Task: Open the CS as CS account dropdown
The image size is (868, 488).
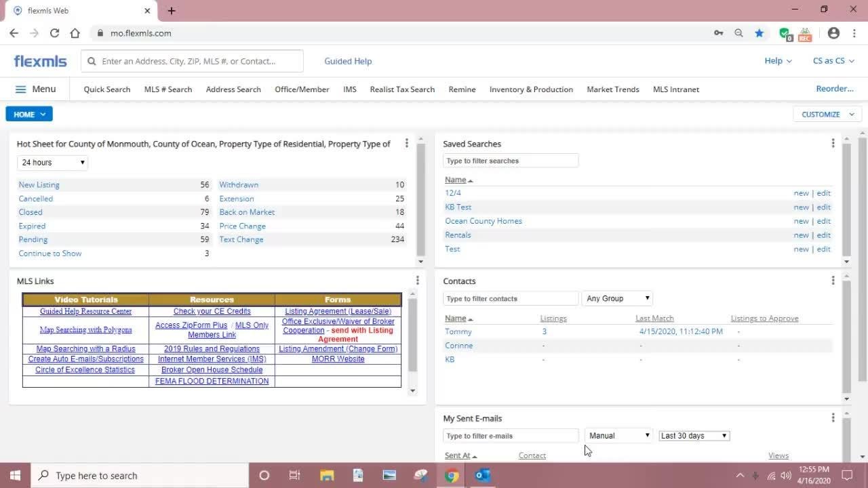Action: pyautogui.click(x=833, y=61)
